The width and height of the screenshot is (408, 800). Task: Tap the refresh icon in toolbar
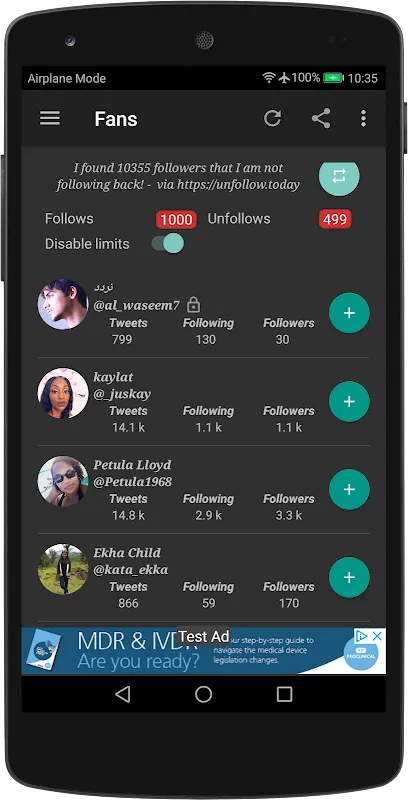(x=272, y=118)
